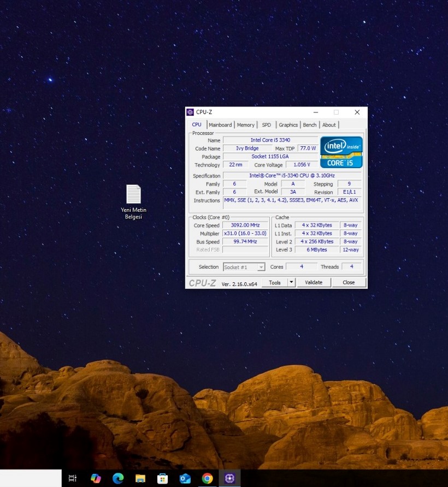Click the Multiplier value 'x31.0 (16.0 - 33.0)'

click(245, 233)
